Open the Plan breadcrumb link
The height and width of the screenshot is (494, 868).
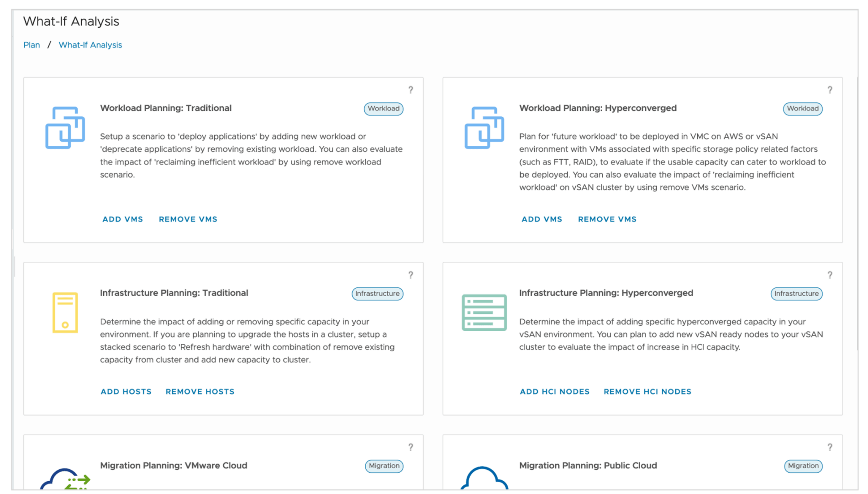coord(31,45)
